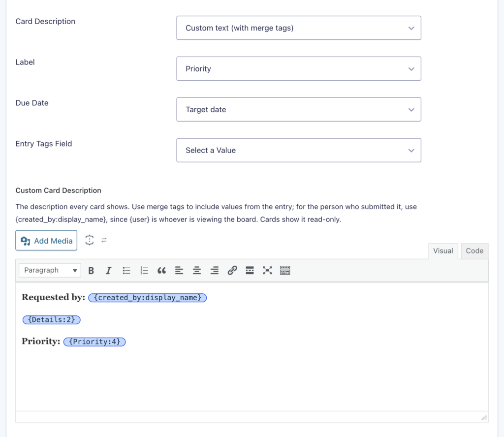Image resolution: width=504 pixels, height=437 pixels.
Task: Click the Custom Card Description heading
Action: click(58, 190)
